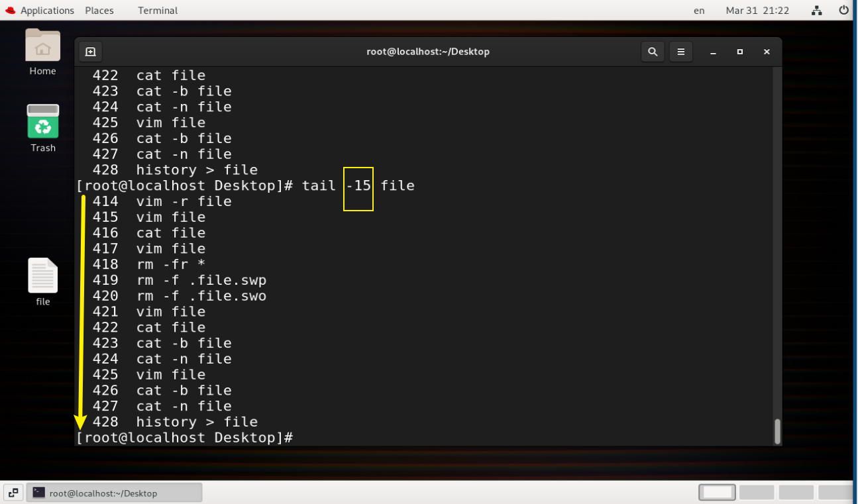
Task: Switch to the second workspace in pager
Action: (x=757, y=493)
